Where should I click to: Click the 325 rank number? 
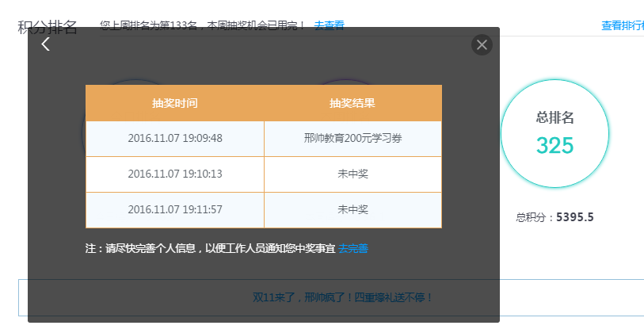554,146
